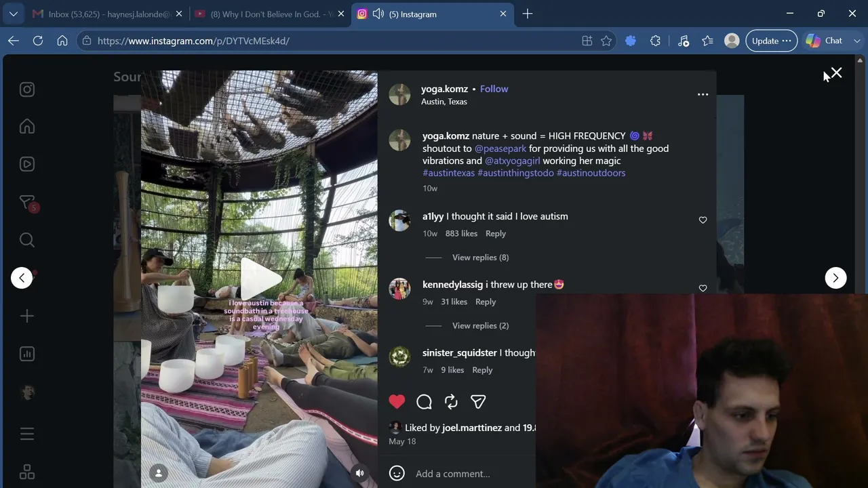Open the dashboard chart icon in sidebar
This screenshot has height=488, width=868.
pyautogui.click(x=27, y=354)
